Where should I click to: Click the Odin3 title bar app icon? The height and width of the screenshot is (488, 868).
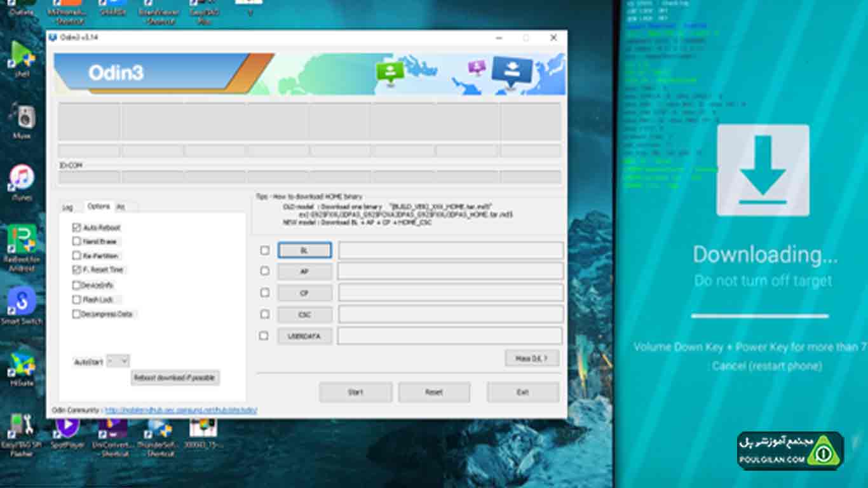point(53,37)
